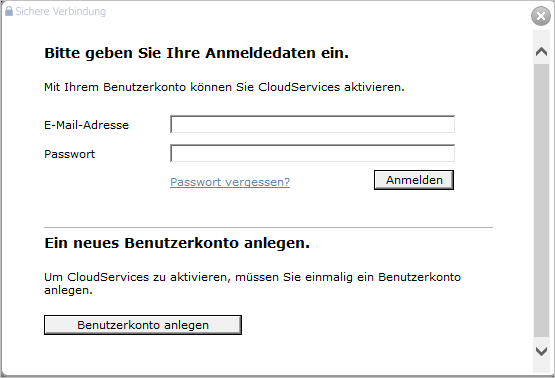Click the vertical scrollbar thumb
Image resolution: width=555 pixels, height=378 pixels.
541,200
